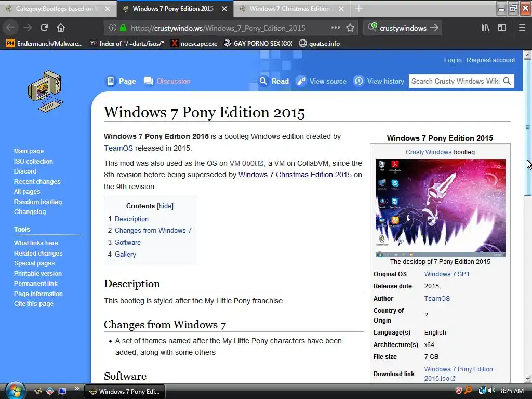Image resolution: width=532 pixels, height=399 pixels.
Task: Switch to Windows 7 Christmas Edition tab
Action: point(291,9)
